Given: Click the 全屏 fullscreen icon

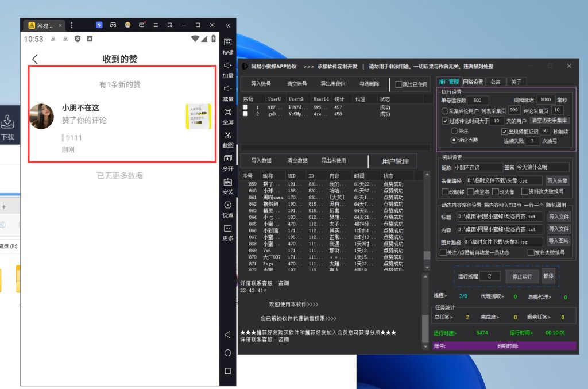Looking at the screenshot, I should (228, 112).
